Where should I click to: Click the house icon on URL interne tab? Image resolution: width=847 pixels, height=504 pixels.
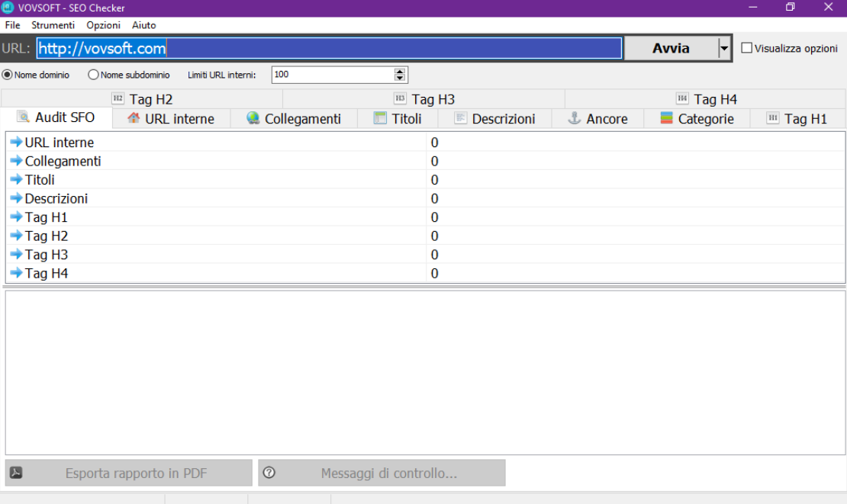(134, 118)
